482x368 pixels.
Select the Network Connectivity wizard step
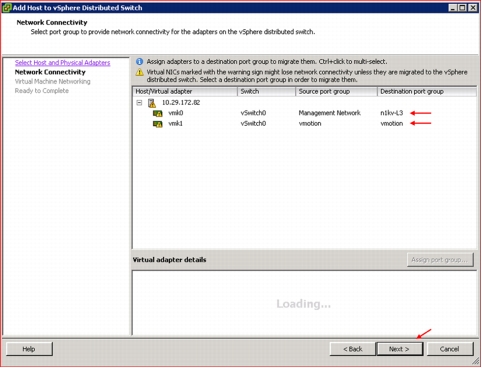50,72
